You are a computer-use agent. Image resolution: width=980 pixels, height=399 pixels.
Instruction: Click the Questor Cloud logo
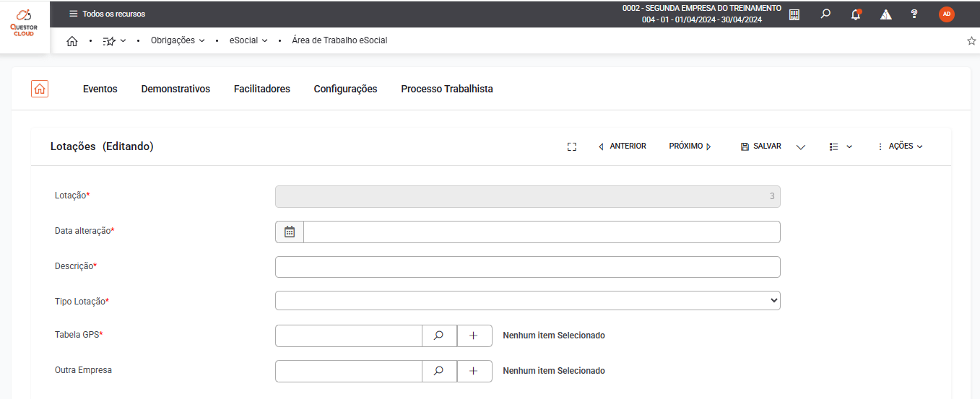pos(24,23)
